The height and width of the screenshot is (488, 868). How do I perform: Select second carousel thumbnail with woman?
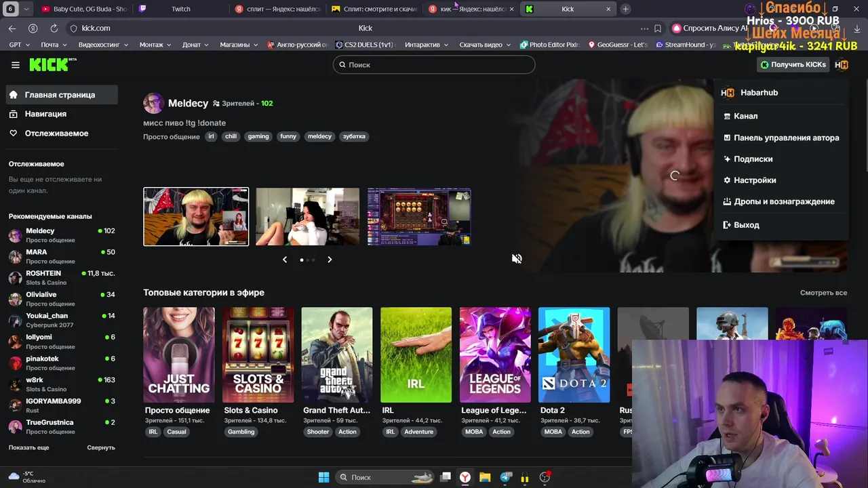point(308,217)
